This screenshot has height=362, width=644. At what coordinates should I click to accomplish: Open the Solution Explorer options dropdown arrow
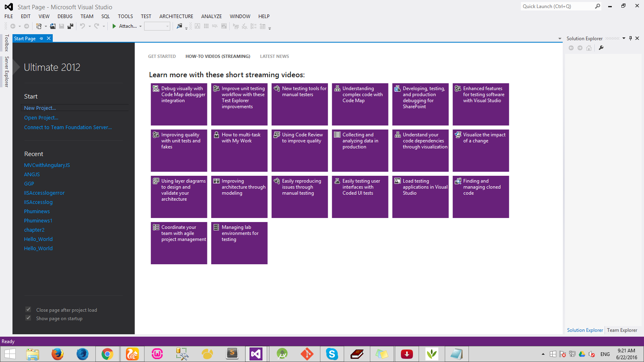tap(623, 39)
